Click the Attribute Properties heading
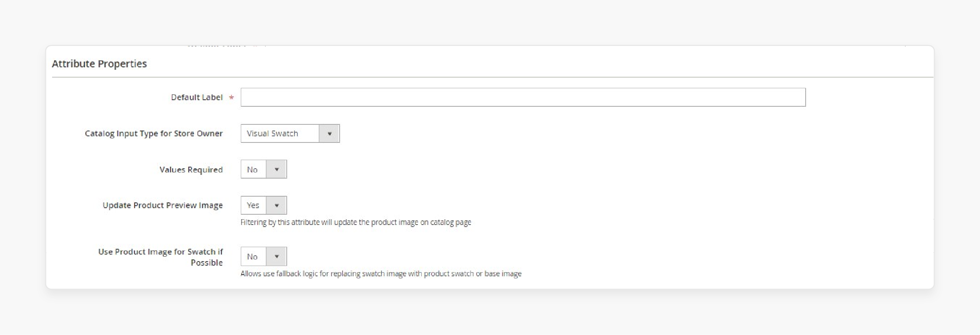Image resolution: width=980 pixels, height=335 pixels. (99, 64)
